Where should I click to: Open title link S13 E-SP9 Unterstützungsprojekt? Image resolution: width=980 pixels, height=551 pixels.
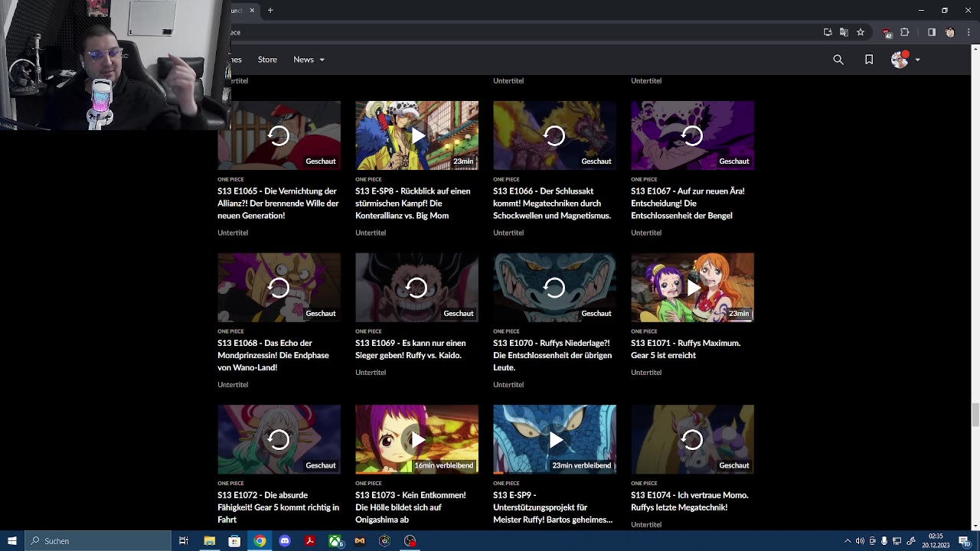pyautogui.click(x=553, y=507)
